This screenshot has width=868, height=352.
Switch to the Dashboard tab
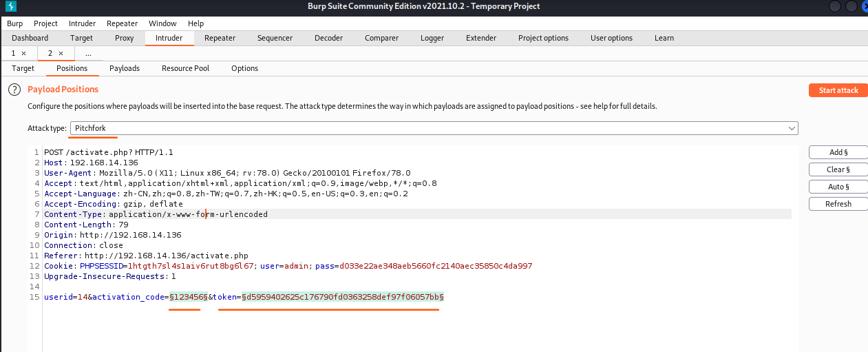click(30, 38)
